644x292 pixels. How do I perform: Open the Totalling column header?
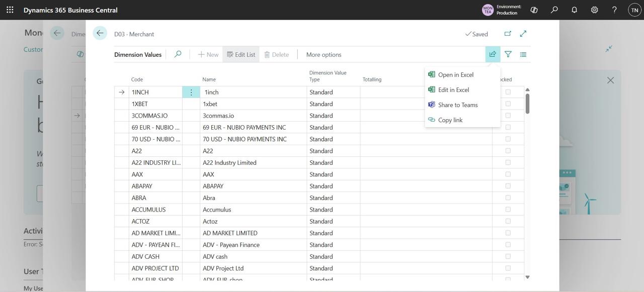[x=372, y=79]
